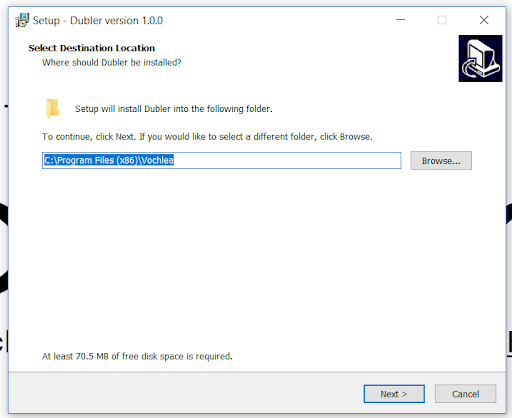Minimize the Dubler setup window

click(x=400, y=20)
